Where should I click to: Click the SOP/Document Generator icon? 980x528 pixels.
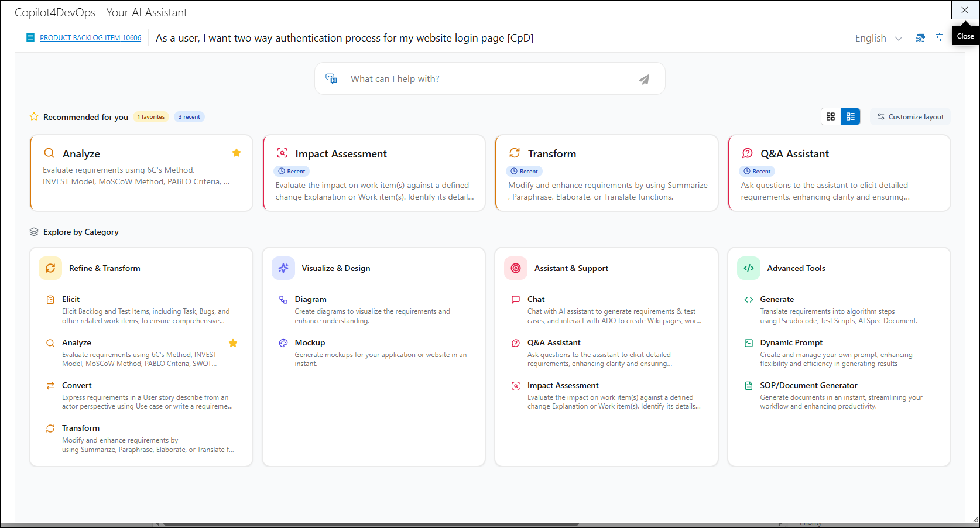coord(748,386)
